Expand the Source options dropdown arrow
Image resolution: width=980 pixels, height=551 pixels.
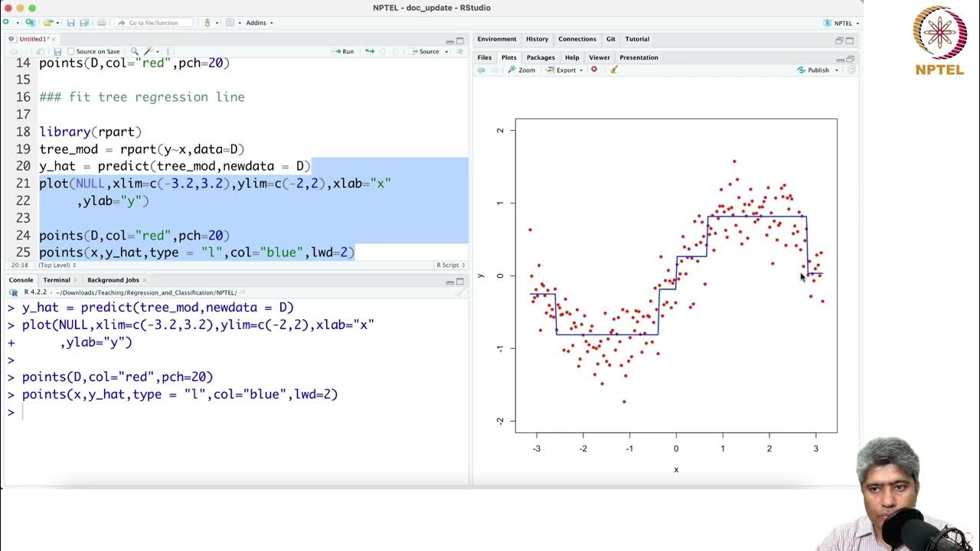pyautogui.click(x=446, y=51)
